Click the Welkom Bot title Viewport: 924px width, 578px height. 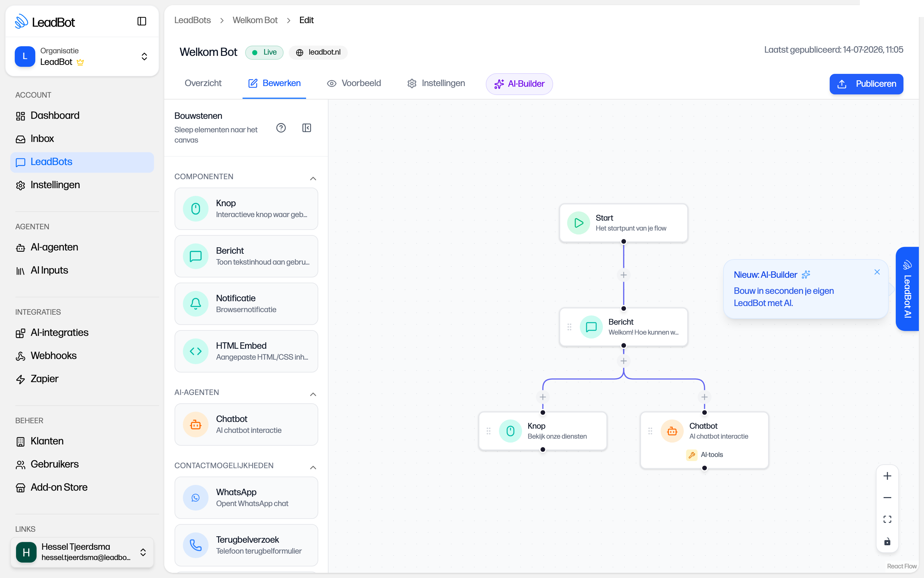point(209,52)
